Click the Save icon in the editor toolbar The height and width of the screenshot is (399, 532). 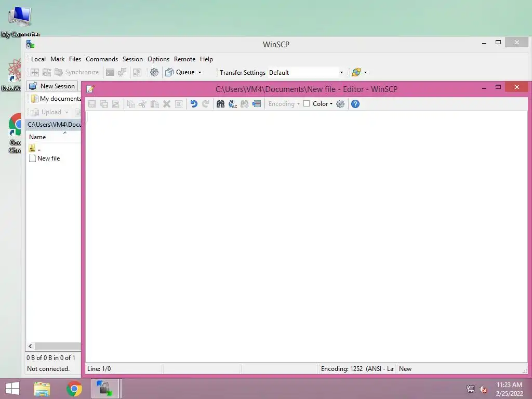tap(92, 104)
